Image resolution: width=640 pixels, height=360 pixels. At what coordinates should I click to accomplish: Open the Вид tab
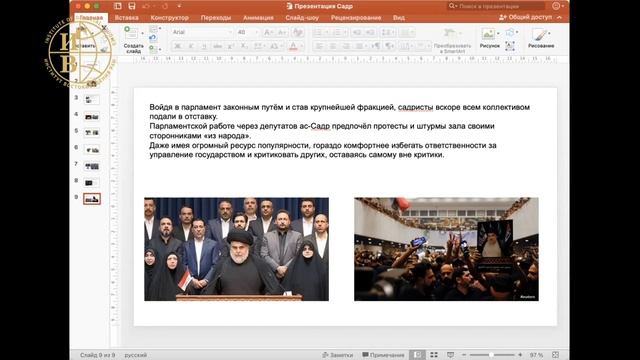(399, 18)
